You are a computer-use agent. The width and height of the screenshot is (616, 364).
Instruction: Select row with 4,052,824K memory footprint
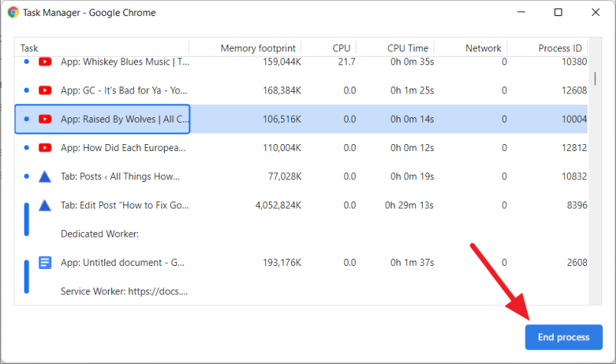(x=267, y=205)
